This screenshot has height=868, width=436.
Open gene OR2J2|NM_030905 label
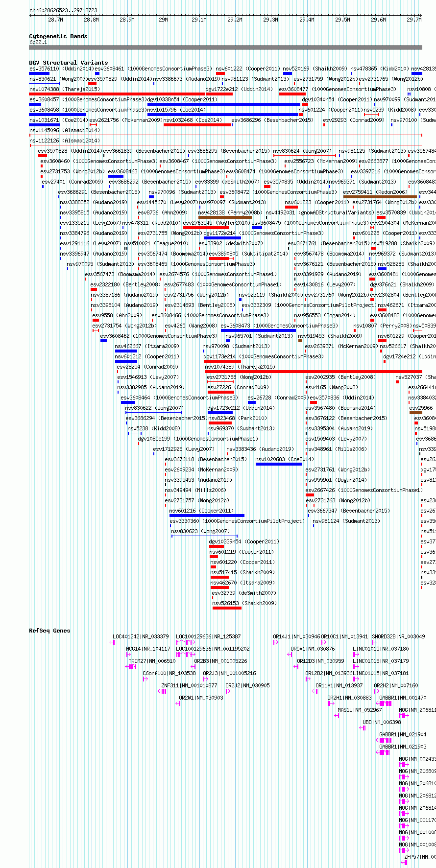point(247,685)
